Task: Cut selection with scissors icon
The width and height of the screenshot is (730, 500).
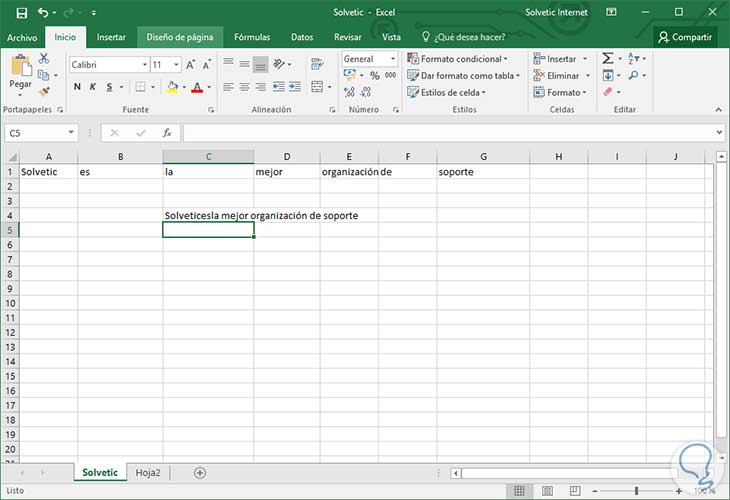Action: click(x=44, y=59)
